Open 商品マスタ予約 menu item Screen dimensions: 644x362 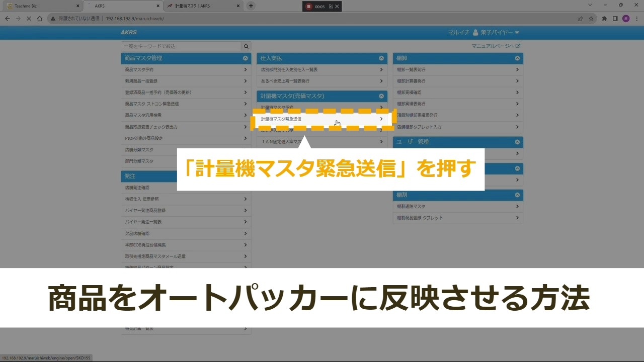tap(186, 70)
